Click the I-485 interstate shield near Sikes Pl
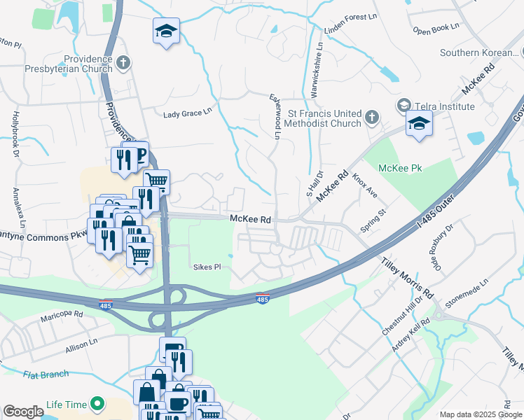 tap(263, 299)
